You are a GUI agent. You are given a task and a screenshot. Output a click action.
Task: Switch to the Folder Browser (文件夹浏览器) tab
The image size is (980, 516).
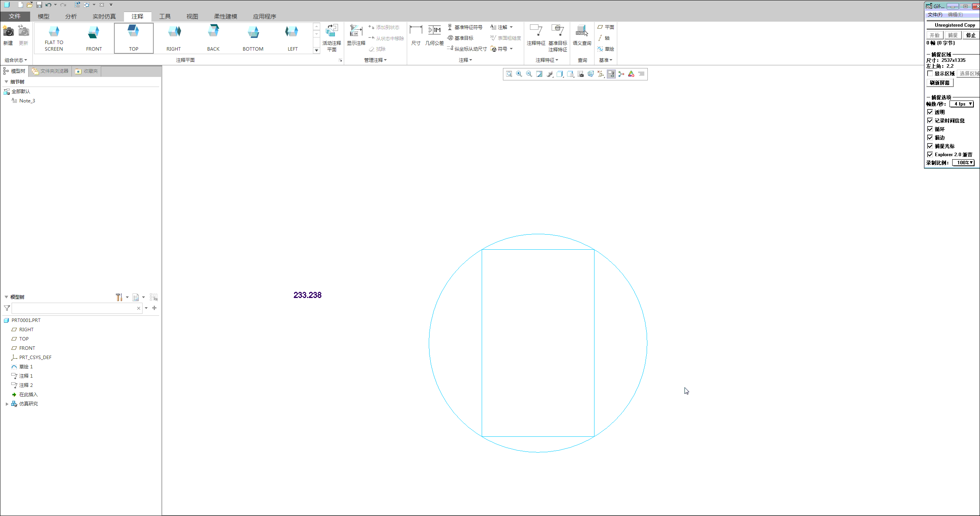click(50, 71)
